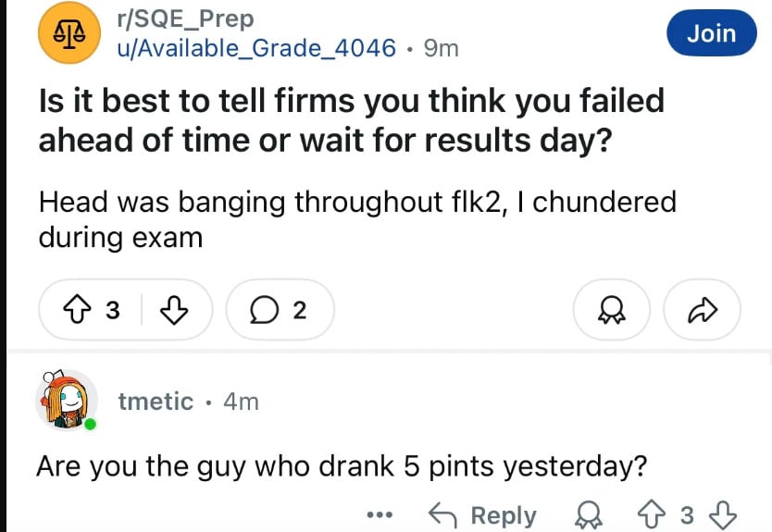Click the post body text about chundering
The image size is (772, 532).
(x=356, y=218)
